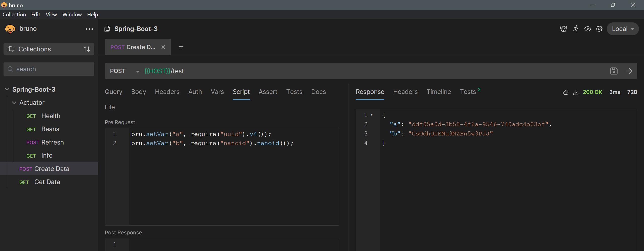Clear the response with eraser icon
Viewport: 644px width, 251px height.
pos(565,92)
